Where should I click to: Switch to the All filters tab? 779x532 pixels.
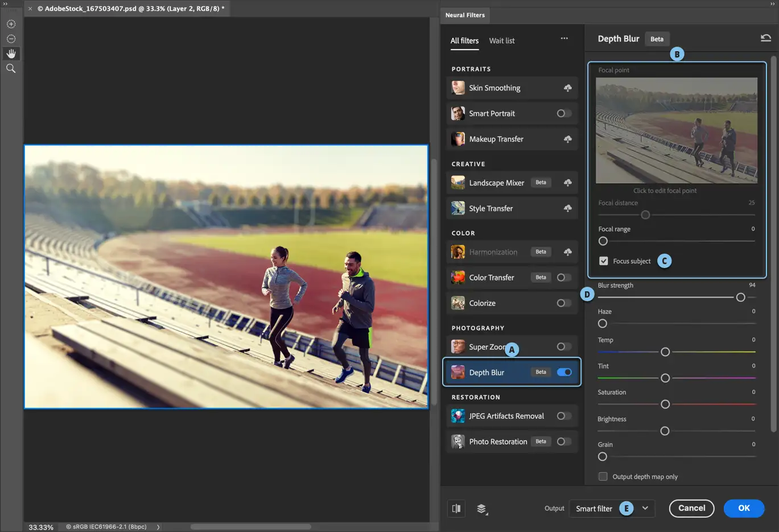click(464, 41)
